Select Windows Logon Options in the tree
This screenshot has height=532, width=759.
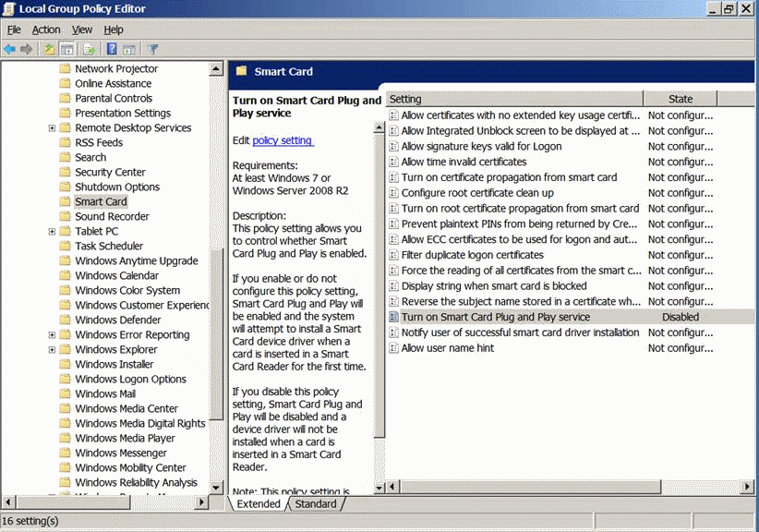pyautogui.click(x=130, y=379)
